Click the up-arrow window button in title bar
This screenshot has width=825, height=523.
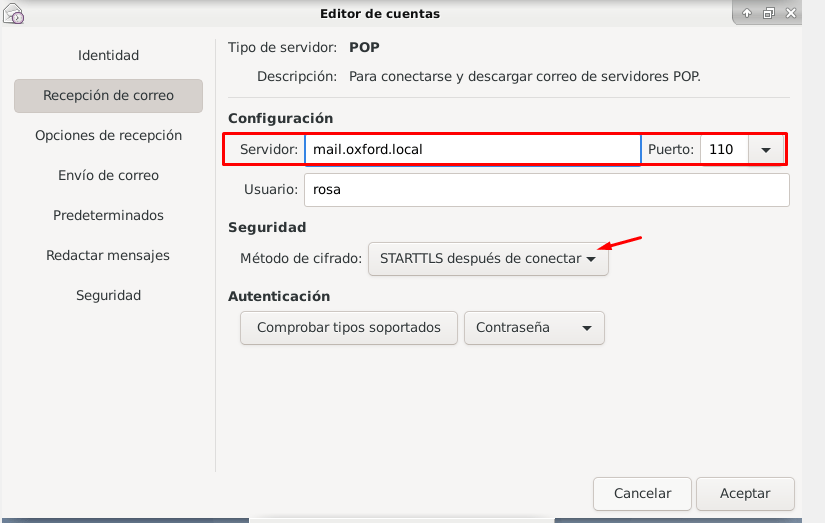pos(747,13)
